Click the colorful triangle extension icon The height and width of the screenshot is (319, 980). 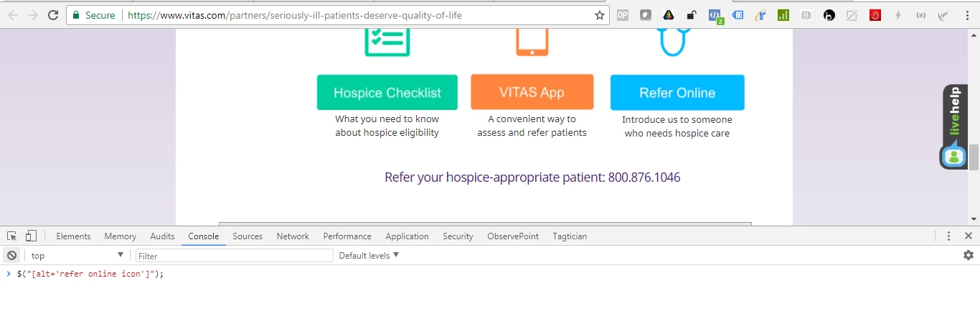pos(668,14)
